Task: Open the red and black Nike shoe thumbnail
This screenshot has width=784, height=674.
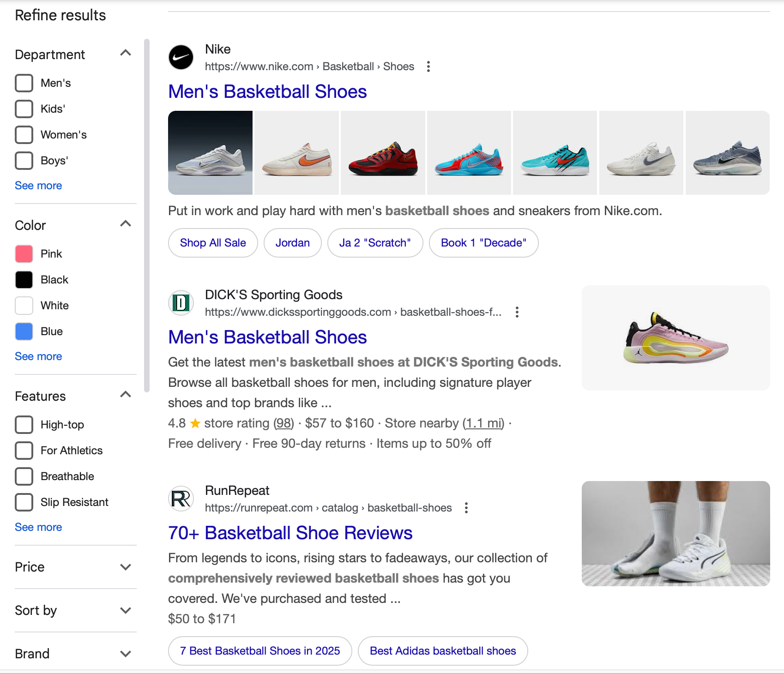Action: [383, 153]
